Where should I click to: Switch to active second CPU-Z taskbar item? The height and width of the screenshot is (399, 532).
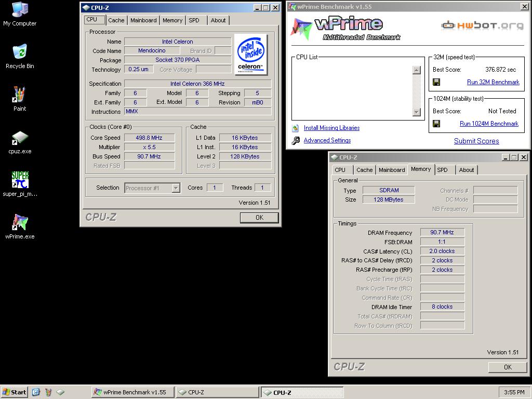302,392
